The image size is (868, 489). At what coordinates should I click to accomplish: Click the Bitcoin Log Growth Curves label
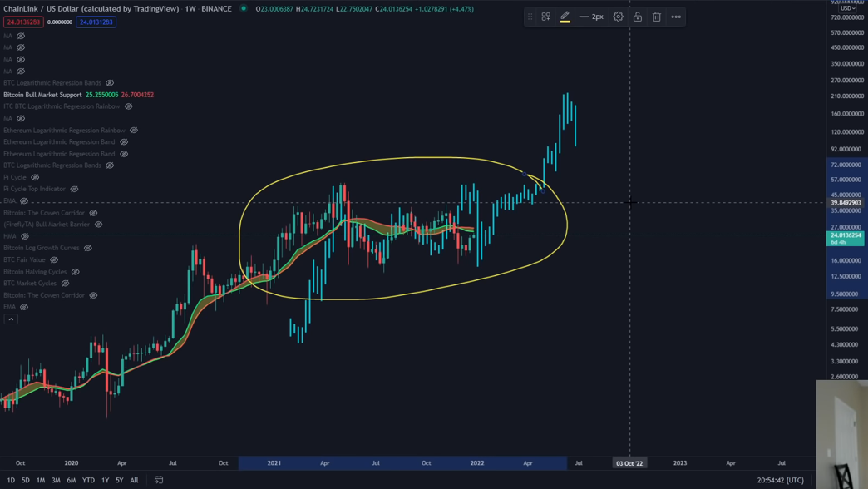pos(42,248)
